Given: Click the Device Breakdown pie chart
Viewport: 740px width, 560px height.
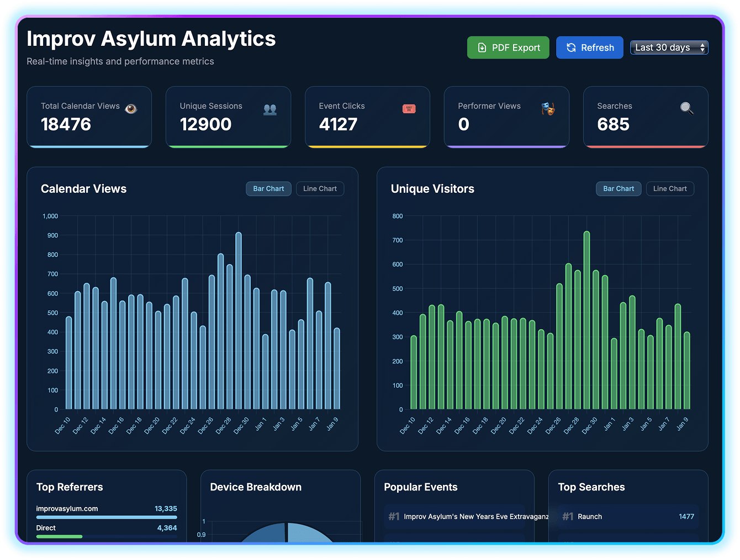Looking at the screenshot, I should (x=287, y=533).
